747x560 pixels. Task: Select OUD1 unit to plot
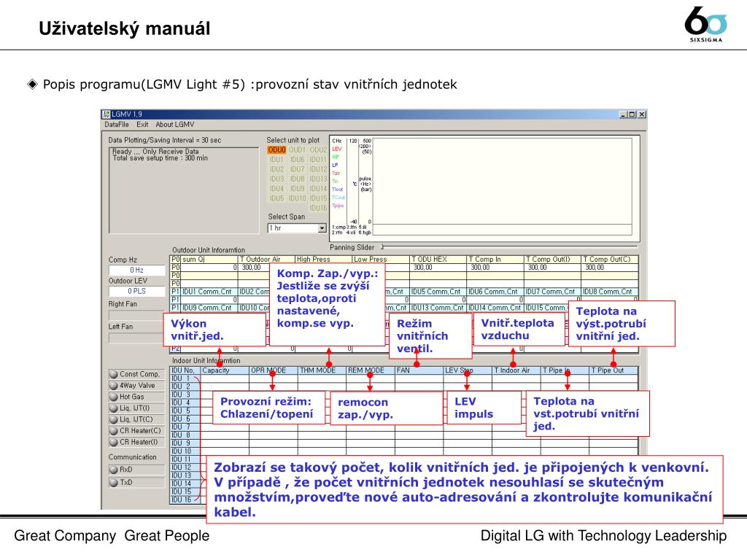point(298,150)
